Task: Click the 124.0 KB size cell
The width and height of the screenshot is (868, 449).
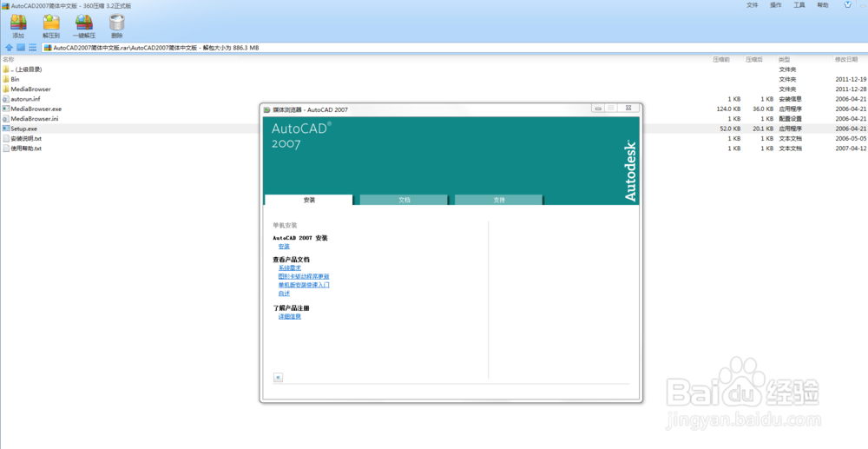Action: pos(728,109)
